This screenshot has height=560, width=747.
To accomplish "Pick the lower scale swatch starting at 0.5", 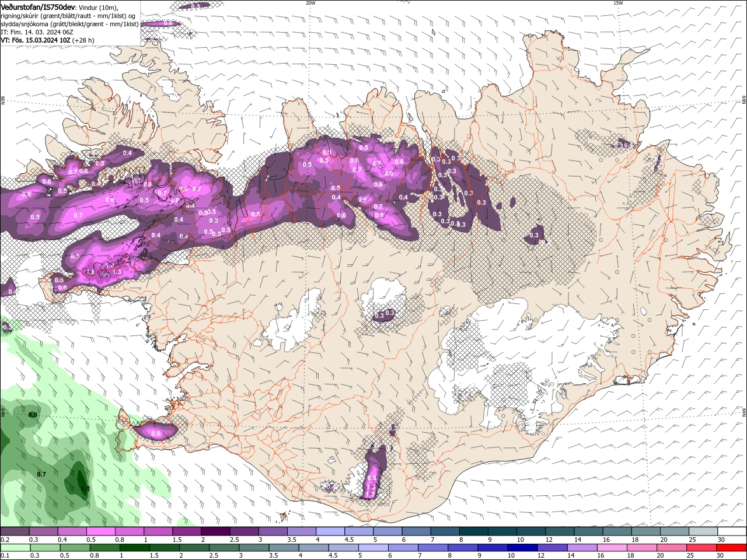I will pos(75,548).
